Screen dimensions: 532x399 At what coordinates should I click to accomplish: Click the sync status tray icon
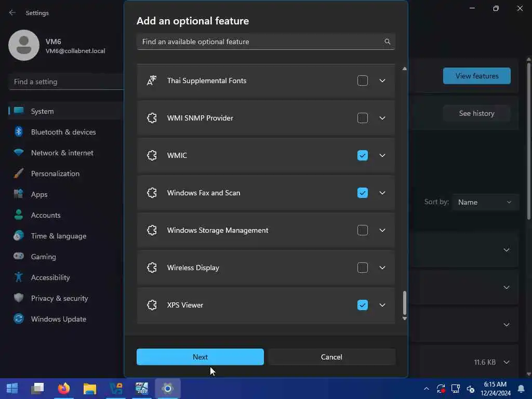441,389
